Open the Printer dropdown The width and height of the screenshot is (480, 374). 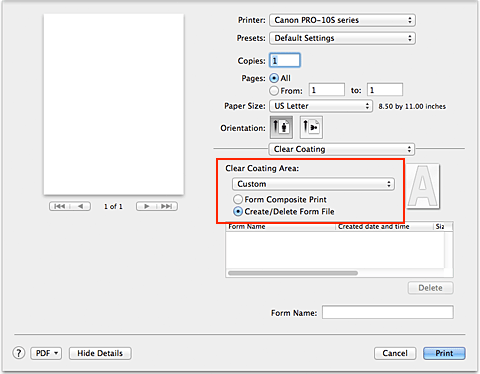click(x=342, y=20)
